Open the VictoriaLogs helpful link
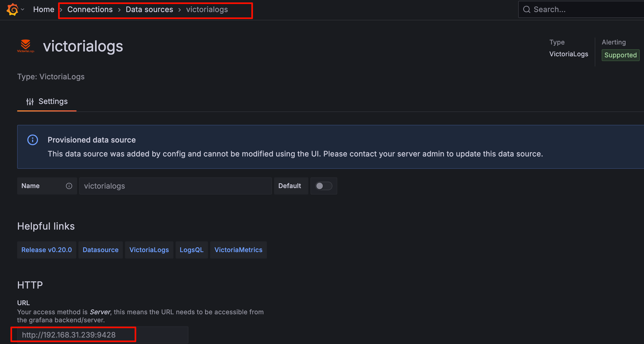Viewport: 644px width, 344px height. [149, 250]
